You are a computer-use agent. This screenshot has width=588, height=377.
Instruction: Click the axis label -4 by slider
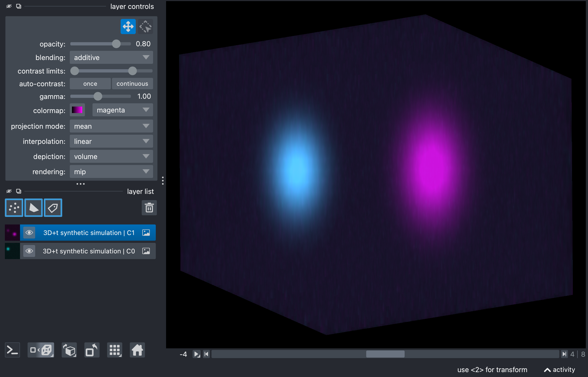(x=183, y=354)
